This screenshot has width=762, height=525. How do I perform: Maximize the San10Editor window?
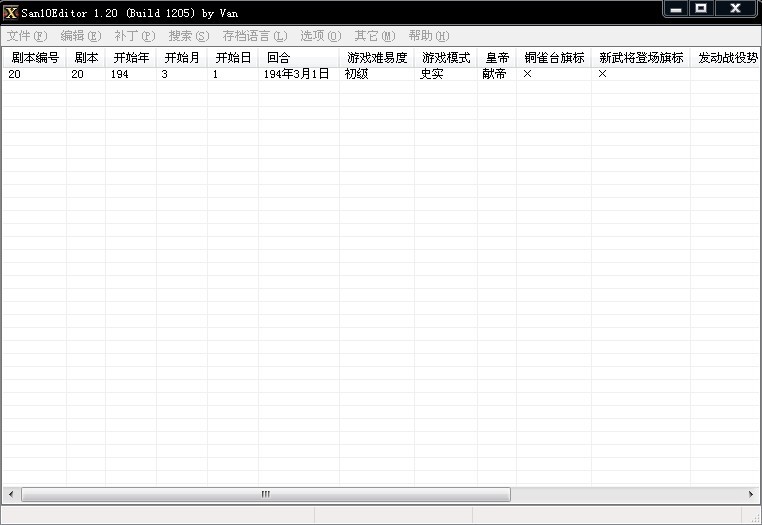coord(701,8)
